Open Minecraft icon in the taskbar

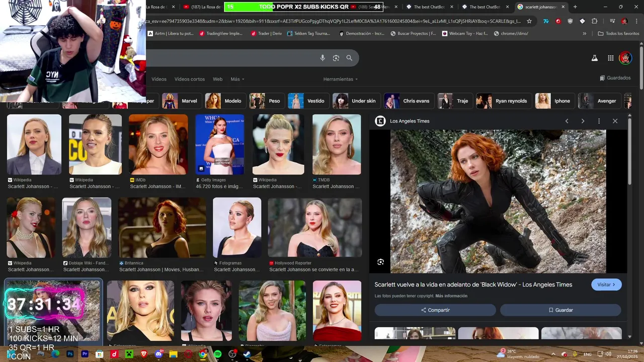coord(129,354)
